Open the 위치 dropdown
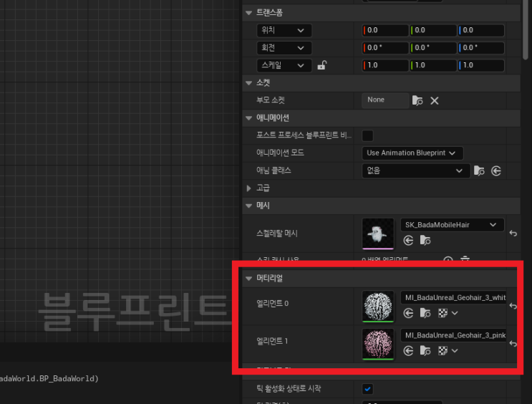532x404 pixels. click(x=284, y=30)
